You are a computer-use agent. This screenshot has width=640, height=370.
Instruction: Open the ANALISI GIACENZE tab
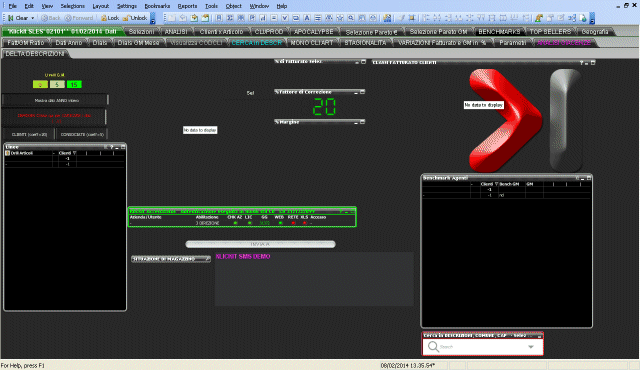[x=564, y=42]
